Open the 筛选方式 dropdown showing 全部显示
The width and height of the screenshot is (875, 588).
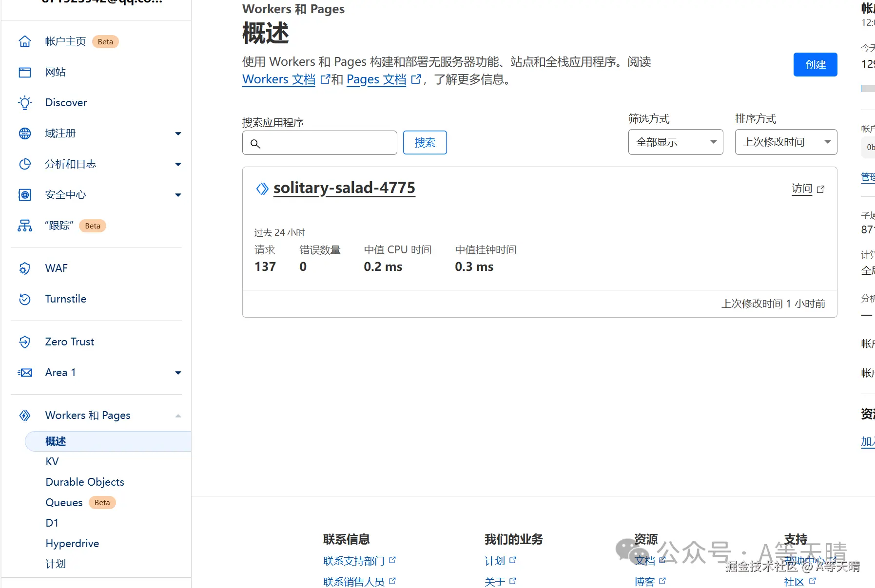coord(676,142)
